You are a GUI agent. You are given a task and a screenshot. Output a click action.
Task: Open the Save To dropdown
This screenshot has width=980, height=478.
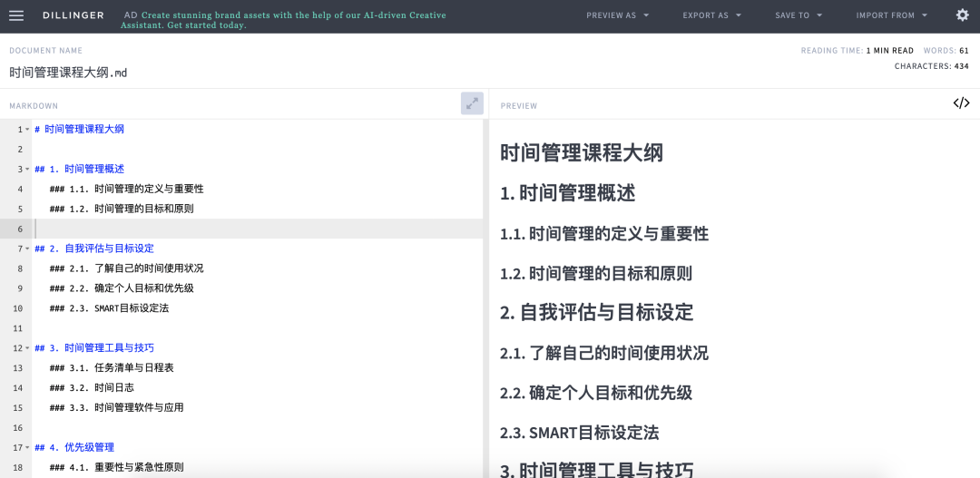coord(799,15)
